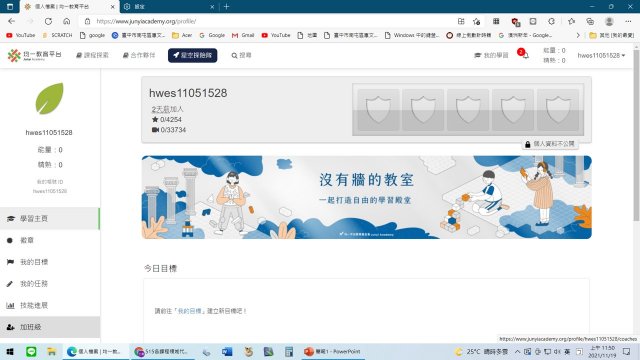Open notification bell with red badge
Viewport: 640px width, 360px height.
pos(523,54)
